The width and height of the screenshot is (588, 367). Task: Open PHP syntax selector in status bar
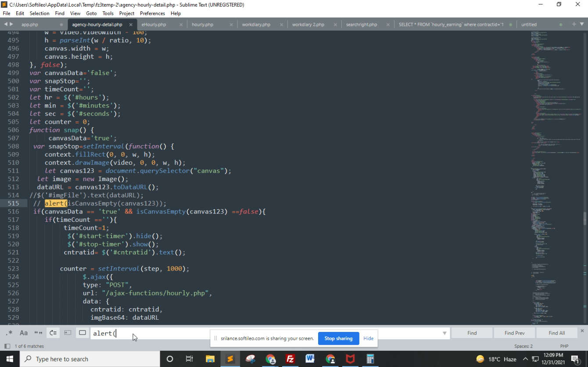(564, 346)
